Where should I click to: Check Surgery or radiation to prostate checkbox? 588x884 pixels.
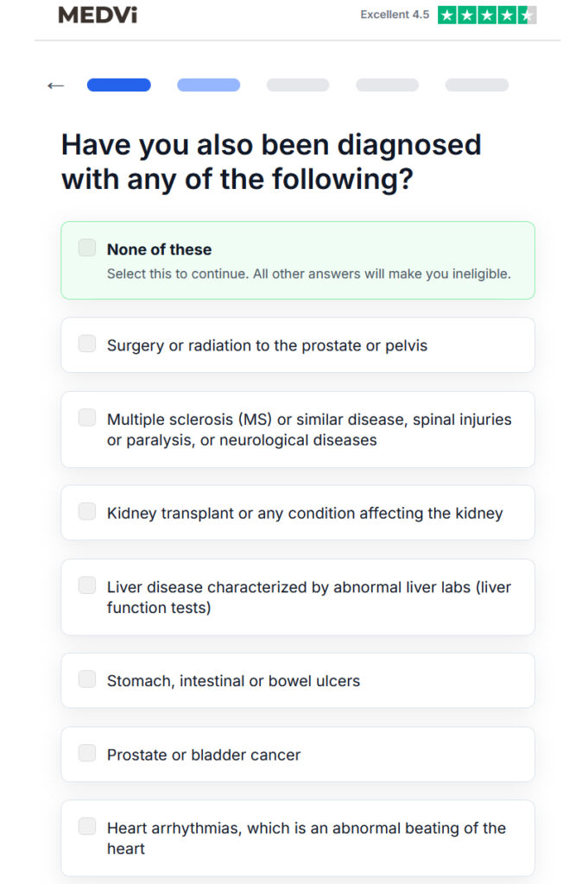pyautogui.click(x=87, y=344)
